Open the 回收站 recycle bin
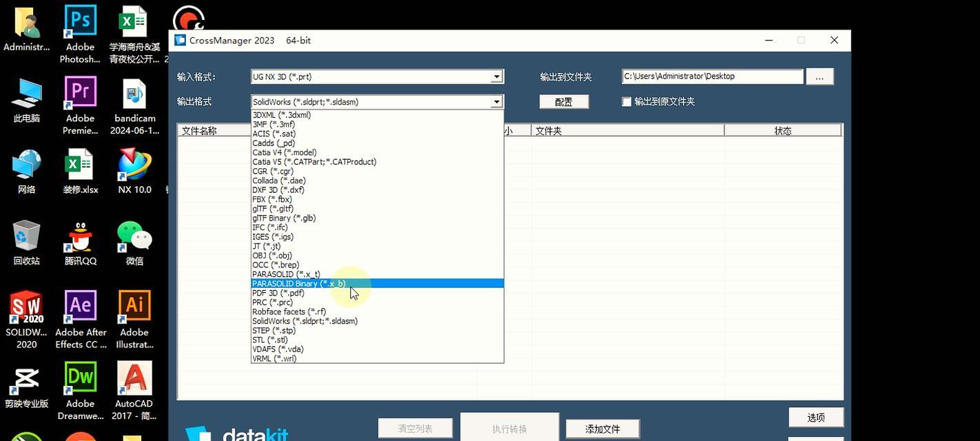 coord(26,243)
